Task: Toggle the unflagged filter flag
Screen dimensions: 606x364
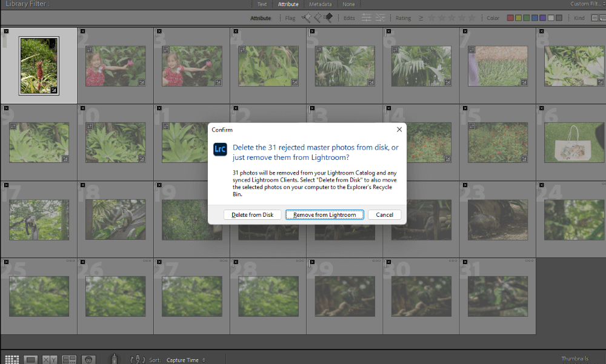Action: click(317, 18)
